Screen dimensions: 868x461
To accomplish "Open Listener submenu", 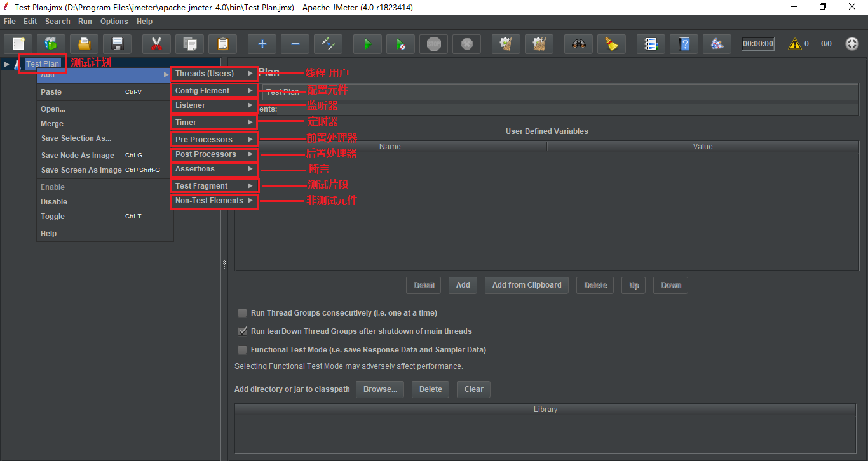I will coord(215,105).
